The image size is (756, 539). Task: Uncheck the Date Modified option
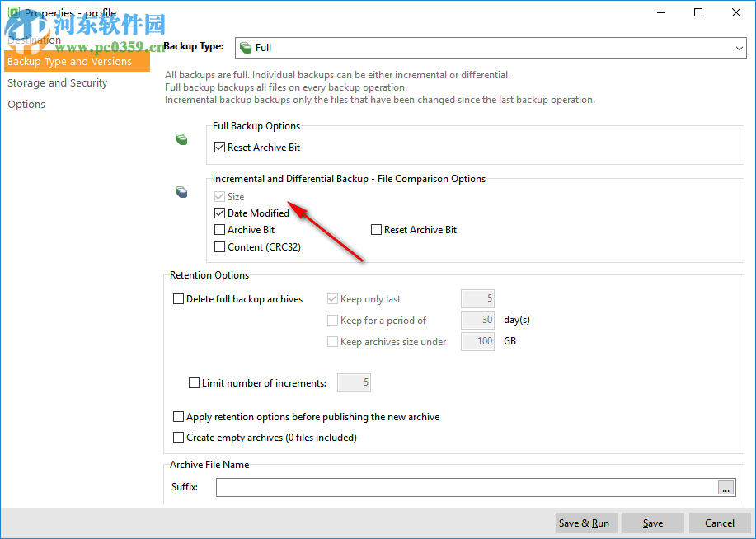point(219,213)
